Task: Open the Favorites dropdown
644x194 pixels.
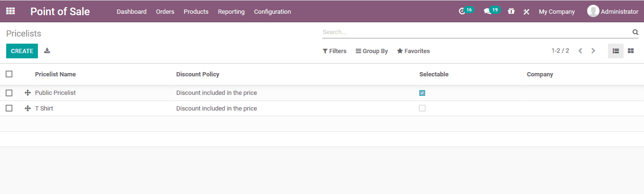Action: point(413,51)
